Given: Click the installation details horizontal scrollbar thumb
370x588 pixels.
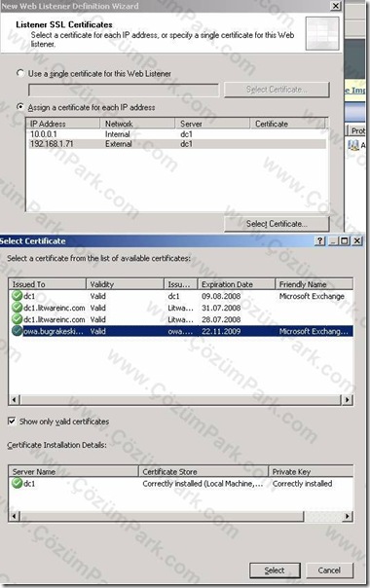Looking at the screenshot, I should (x=162, y=516).
